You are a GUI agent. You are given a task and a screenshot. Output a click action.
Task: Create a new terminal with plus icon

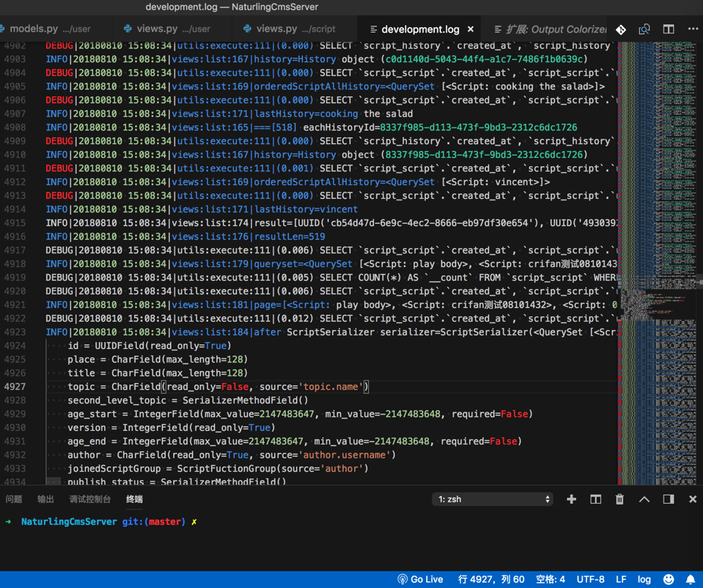tap(571, 499)
